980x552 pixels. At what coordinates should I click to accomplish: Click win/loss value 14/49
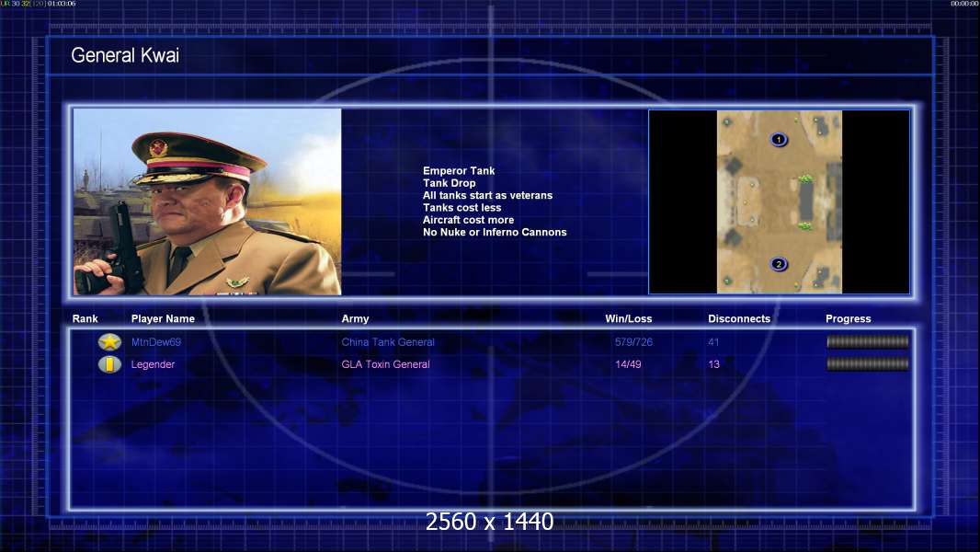628,364
